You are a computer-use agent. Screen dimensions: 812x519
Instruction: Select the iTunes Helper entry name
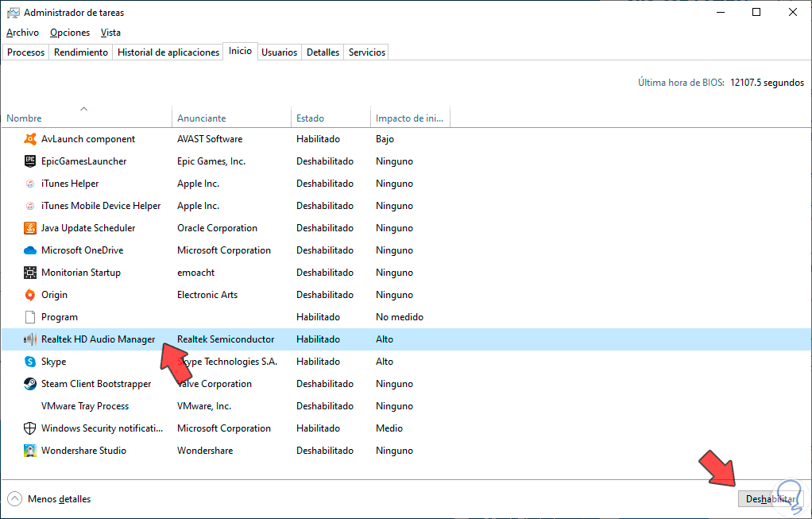[70, 184]
